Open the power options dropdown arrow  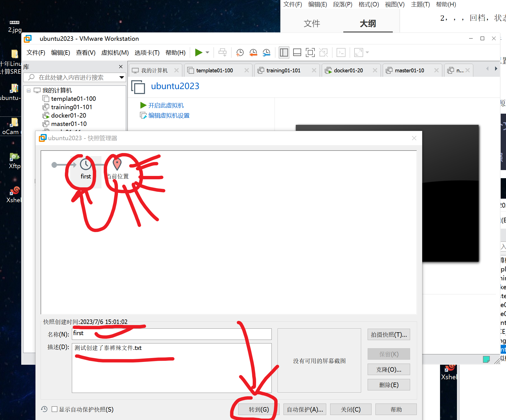[x=207, y=52]
